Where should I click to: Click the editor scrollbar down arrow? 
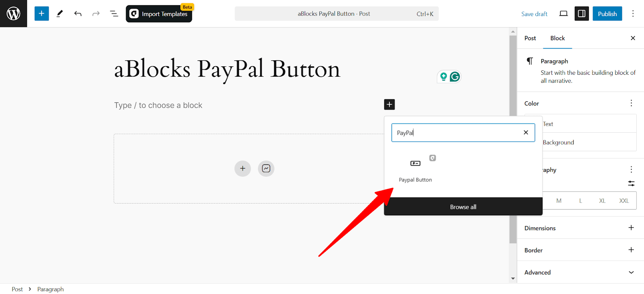[x=513, y=278]
